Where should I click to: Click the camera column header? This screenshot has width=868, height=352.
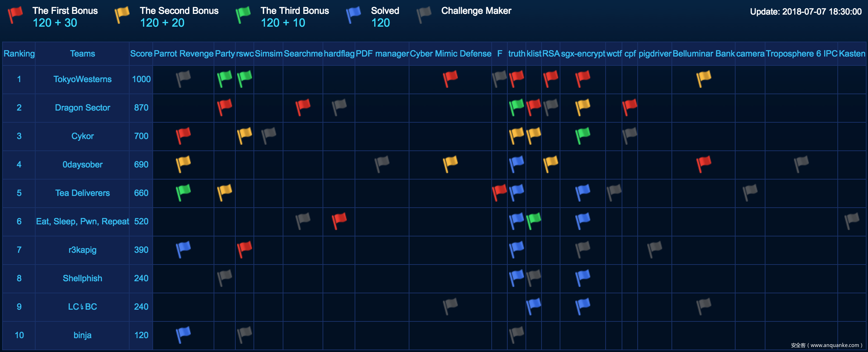(x=751, y=54)
